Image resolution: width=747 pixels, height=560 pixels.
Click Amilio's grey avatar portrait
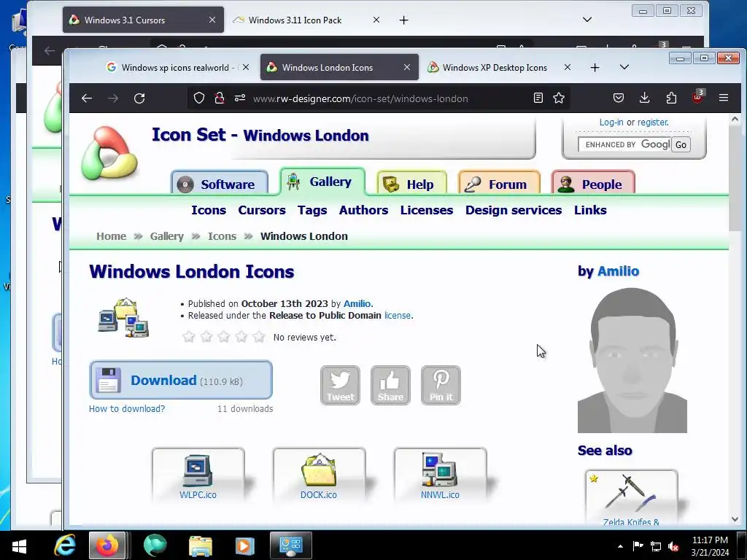632,360
